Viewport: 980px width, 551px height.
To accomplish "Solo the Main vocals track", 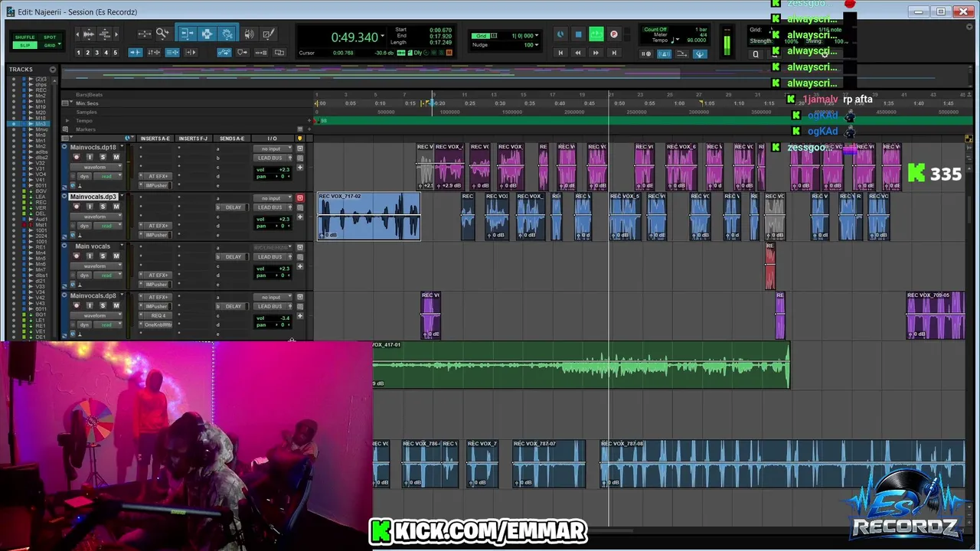I will pyautogui.click(x=103, y=256).
